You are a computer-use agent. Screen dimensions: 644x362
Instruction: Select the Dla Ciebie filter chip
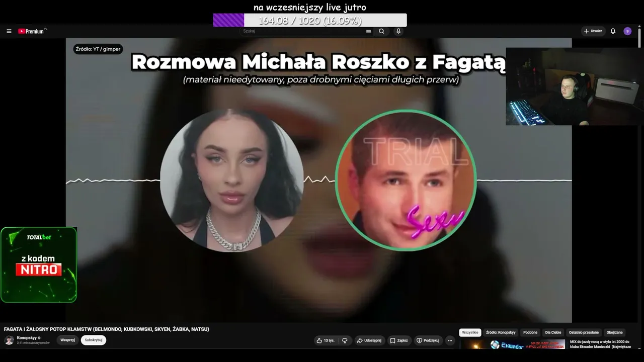(x=553, y=332)
